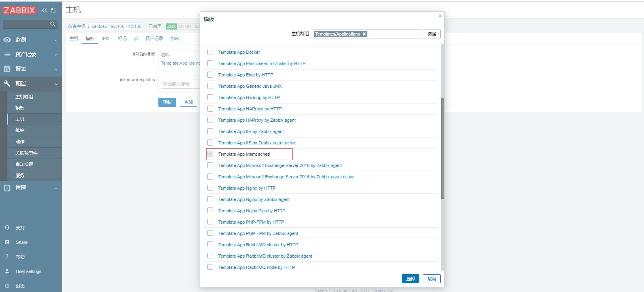Switch to the 宏 tab

click(136, 38)
